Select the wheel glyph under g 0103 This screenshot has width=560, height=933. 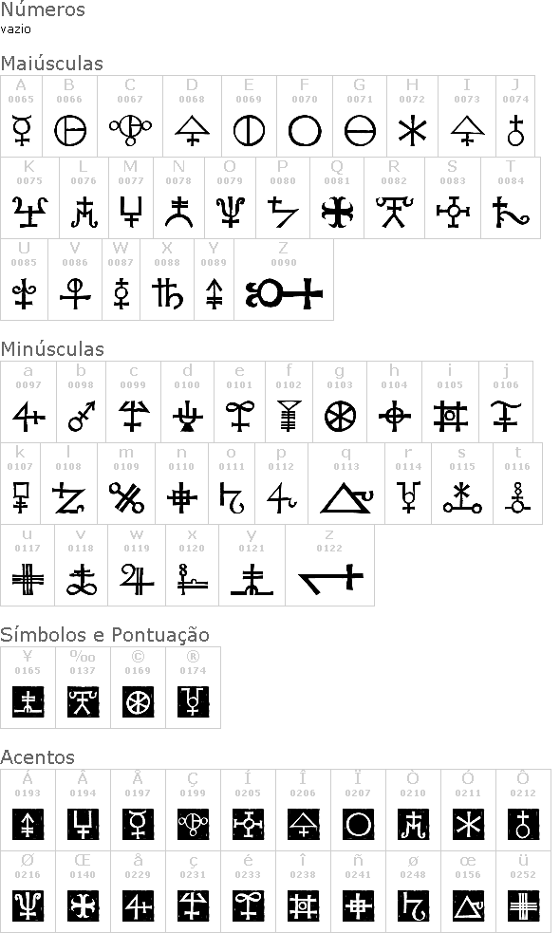[x=341, y=416]
